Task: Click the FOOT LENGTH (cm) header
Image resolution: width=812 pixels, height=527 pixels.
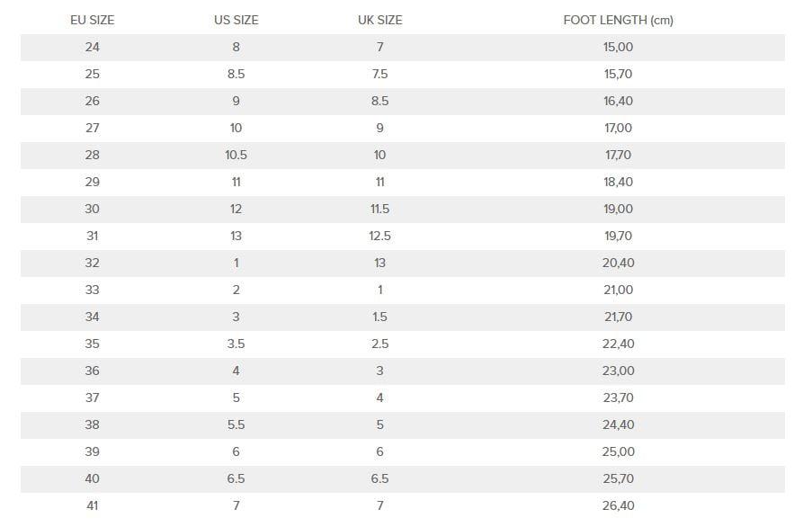Action: click(x=619, y=20)
